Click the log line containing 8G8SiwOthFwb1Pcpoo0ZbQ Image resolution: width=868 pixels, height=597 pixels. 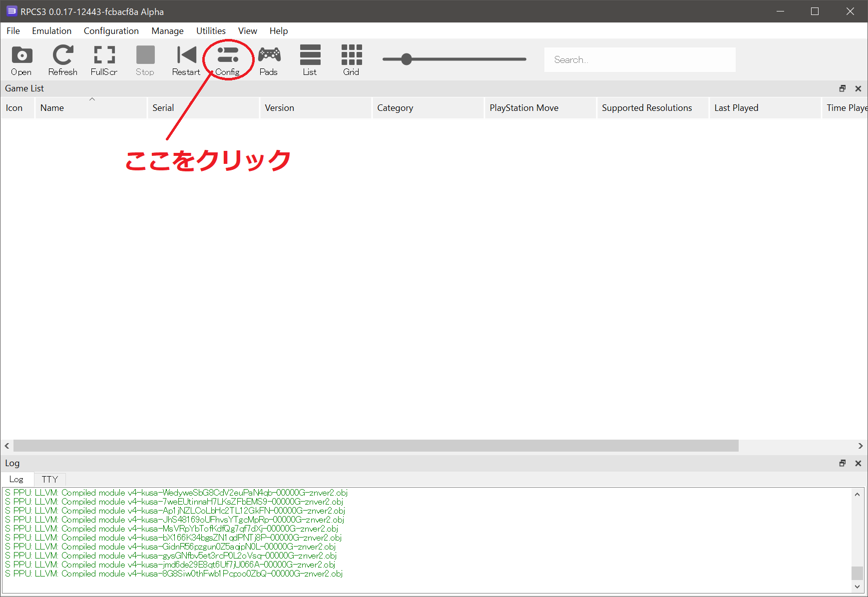pos(174,574)
